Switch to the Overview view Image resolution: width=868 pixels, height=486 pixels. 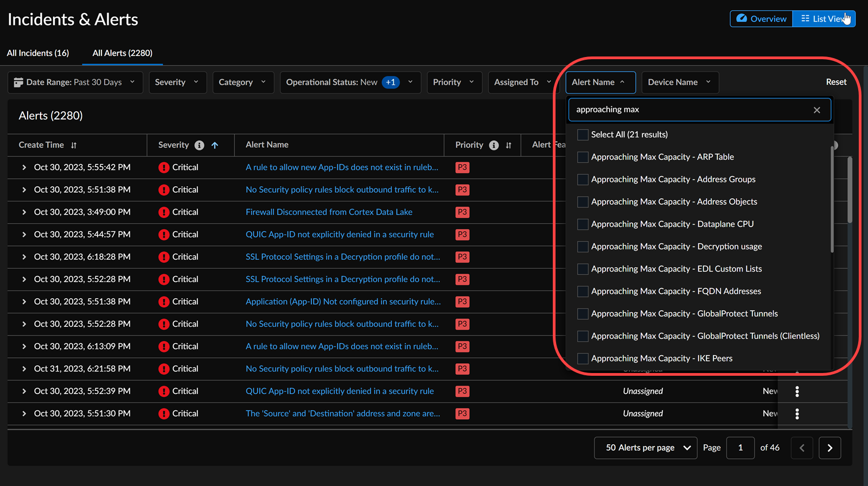[761, 19]
